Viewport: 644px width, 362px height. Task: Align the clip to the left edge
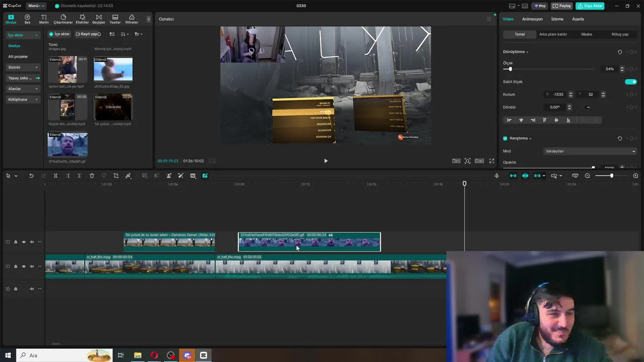(x=509, y=120)
